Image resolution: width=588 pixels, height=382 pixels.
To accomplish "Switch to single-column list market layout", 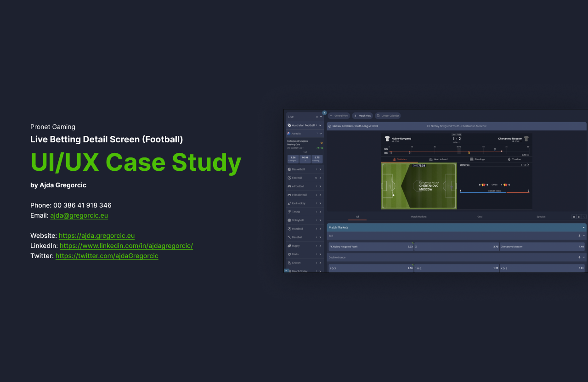I will click(579, 217).
